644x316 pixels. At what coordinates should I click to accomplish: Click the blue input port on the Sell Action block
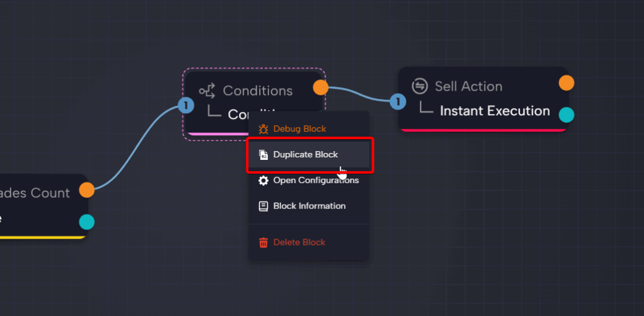pos(397,101)
